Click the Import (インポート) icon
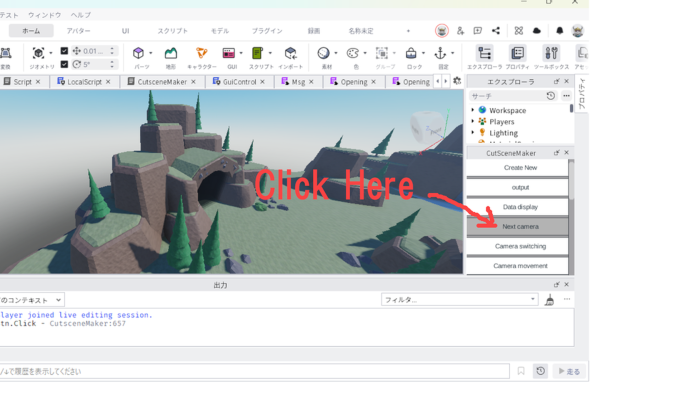Screen dimensions: 700x394 click(x=291, y=53)
